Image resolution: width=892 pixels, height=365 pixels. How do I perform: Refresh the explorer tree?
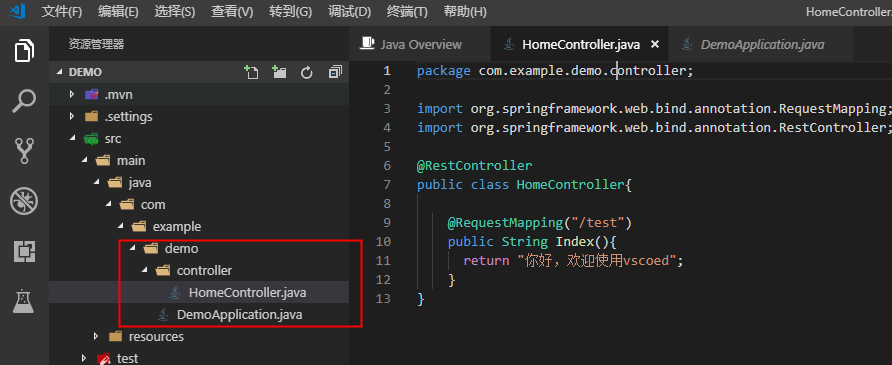coord(307,72)
